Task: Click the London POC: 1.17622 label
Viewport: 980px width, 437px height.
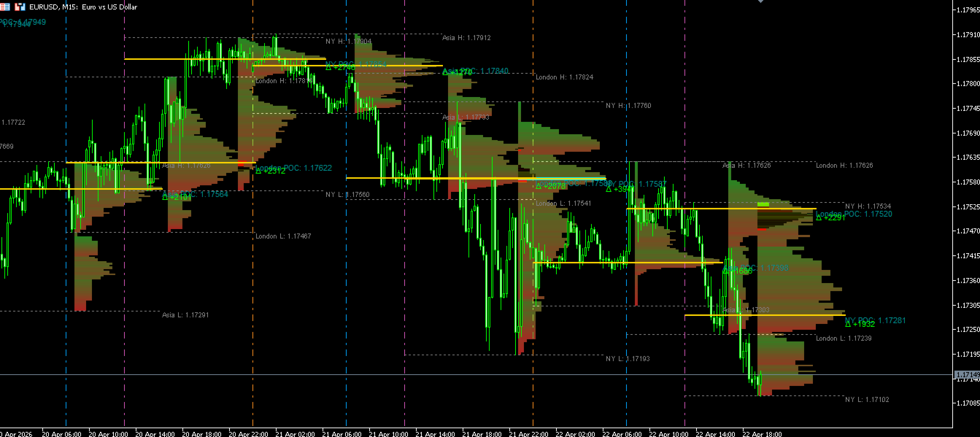Action: (x=293, y=168)
